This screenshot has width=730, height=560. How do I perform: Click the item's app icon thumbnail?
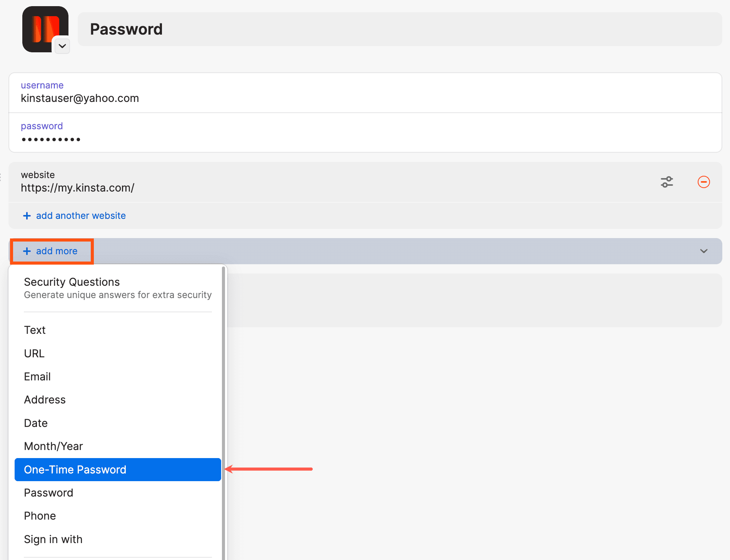click(45, 29)
